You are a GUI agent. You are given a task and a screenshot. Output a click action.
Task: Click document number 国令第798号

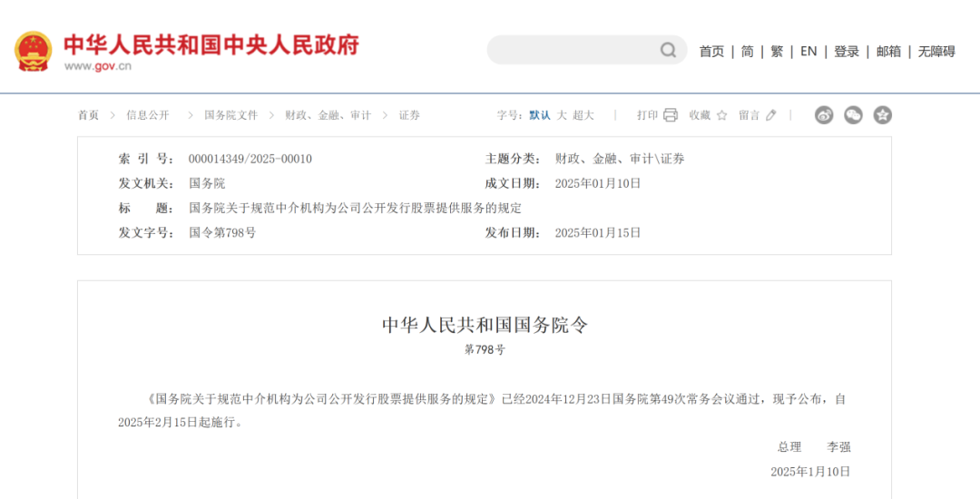point(222,233)
